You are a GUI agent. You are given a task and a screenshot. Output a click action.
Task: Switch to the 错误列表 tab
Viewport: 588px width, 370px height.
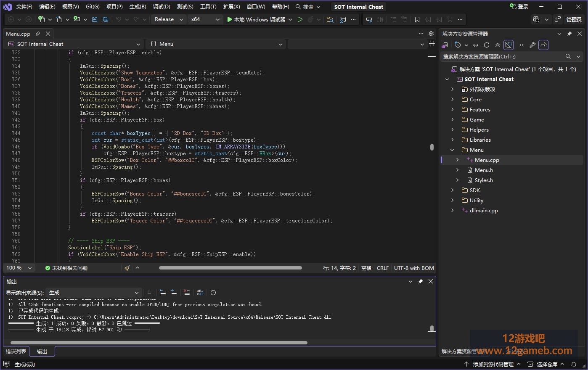pyautogui.click(x=16, y=351)
